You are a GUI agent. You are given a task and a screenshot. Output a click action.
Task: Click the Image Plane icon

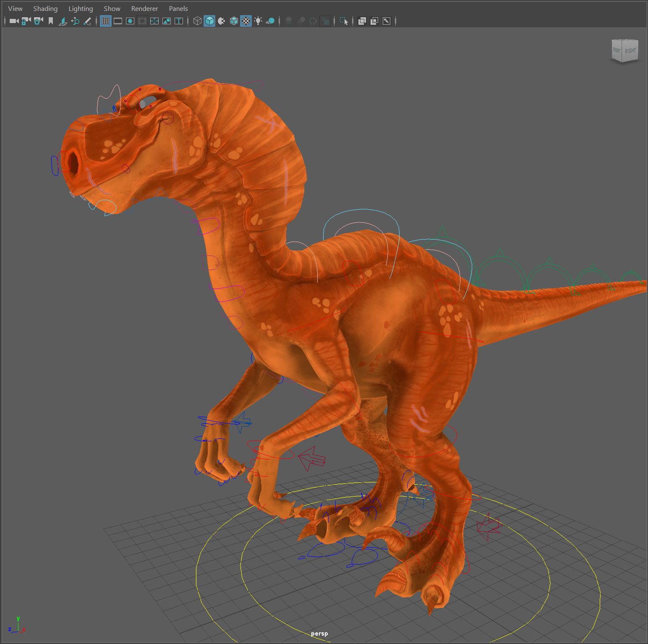(63, 21)
